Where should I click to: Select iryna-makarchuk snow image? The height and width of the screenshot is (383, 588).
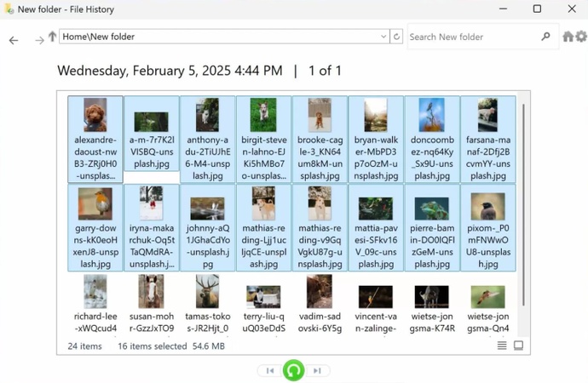point(152,227)
